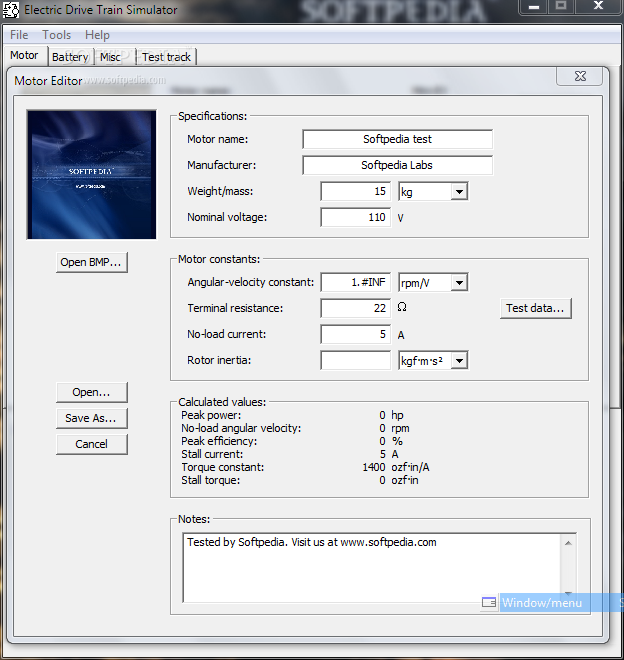The height and width of the screenshot is (660, 624).
Task: Expand the weight unit kg dropdown
Action: (x=459, y=192)
